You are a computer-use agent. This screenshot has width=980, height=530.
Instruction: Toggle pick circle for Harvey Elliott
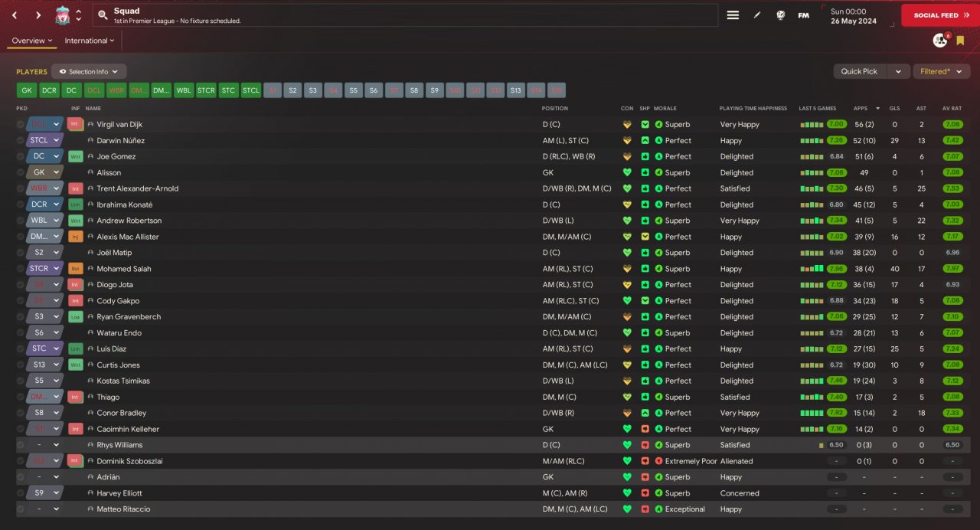[x=21, y=493]
